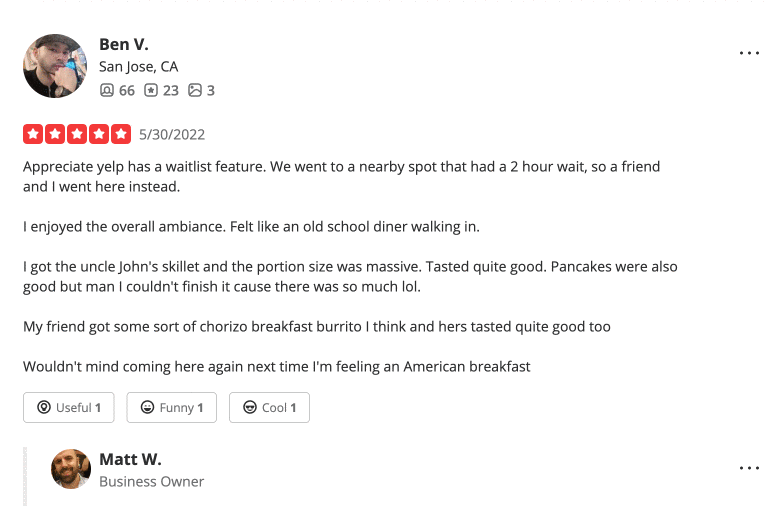Open Ben V.'s profile photo

tap(55, 66)
